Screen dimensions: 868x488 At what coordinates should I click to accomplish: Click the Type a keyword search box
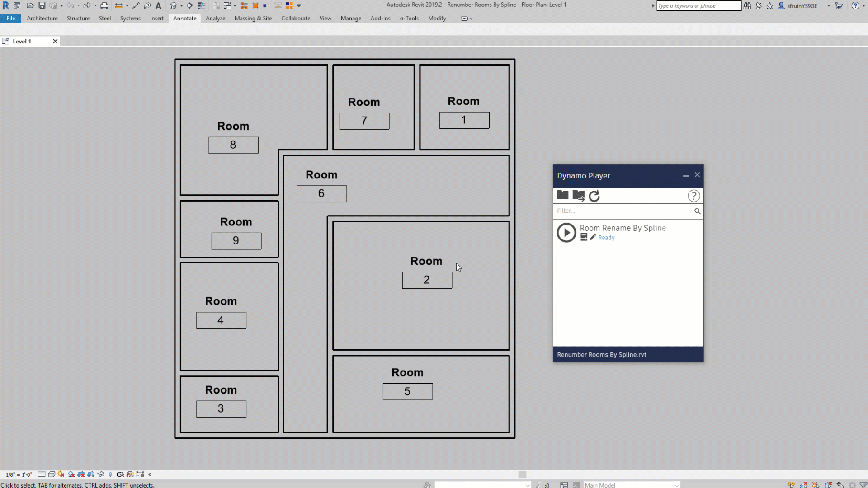698,6
